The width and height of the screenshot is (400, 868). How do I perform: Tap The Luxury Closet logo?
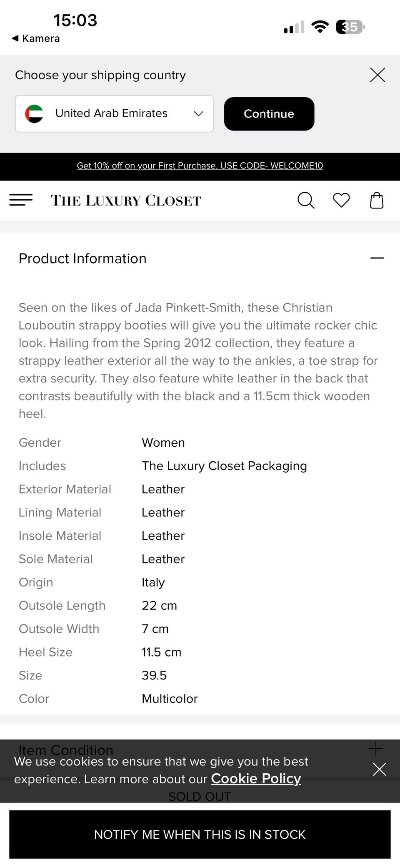pos(126,201)
